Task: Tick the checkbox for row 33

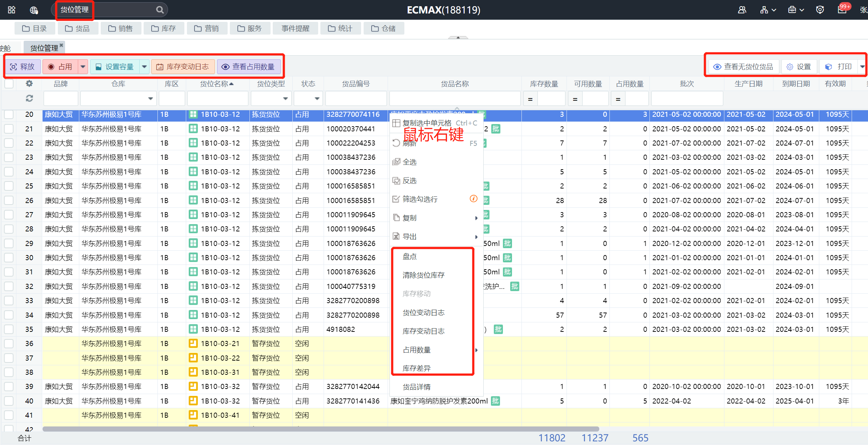Action: point(9,301)
